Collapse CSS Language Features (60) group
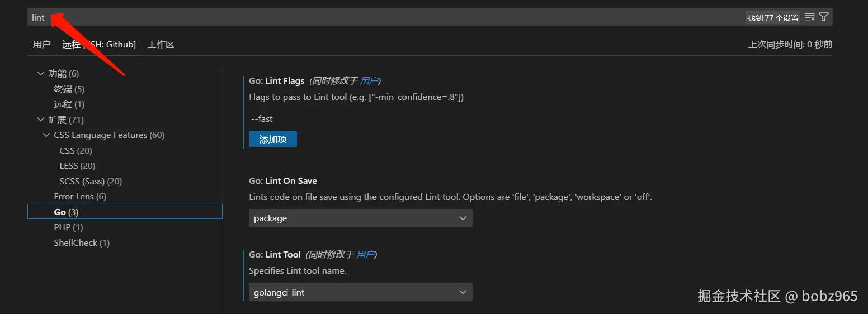The width and height of the screenshot is (868, 314). click(46, 135)
